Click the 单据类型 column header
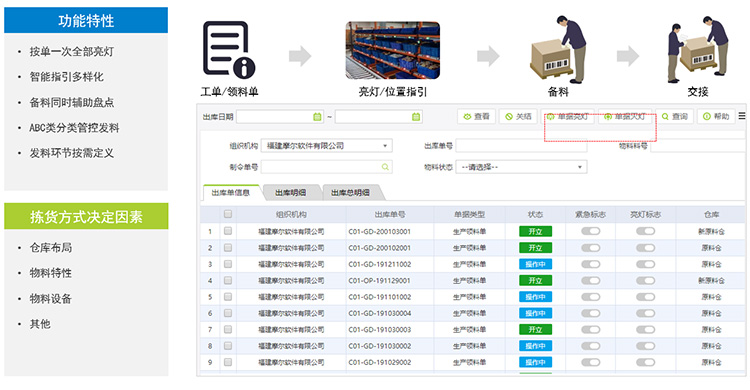 469,214
